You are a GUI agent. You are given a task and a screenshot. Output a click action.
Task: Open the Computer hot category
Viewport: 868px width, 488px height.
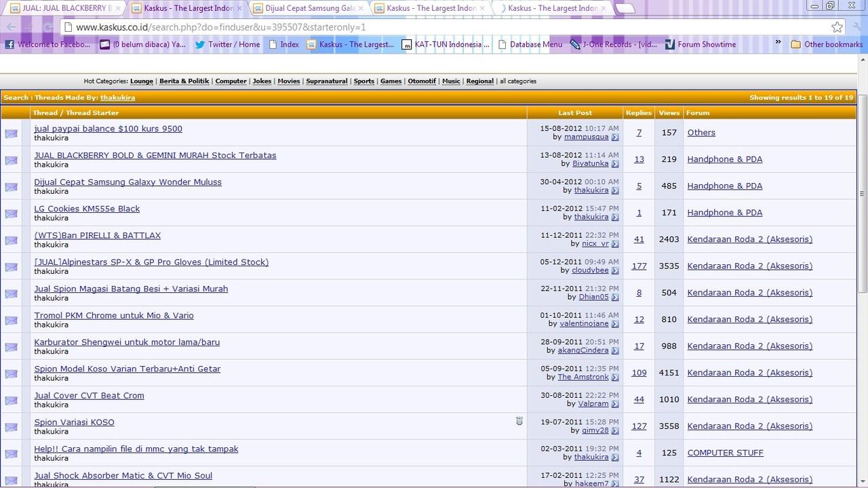pos(231,81)
